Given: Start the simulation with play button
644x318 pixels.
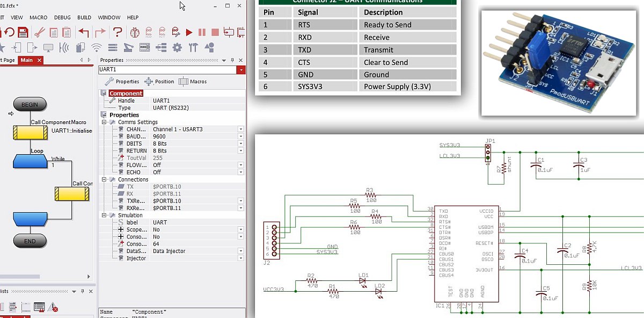Looking at the screenshot, I should click(x=189, y=32).
